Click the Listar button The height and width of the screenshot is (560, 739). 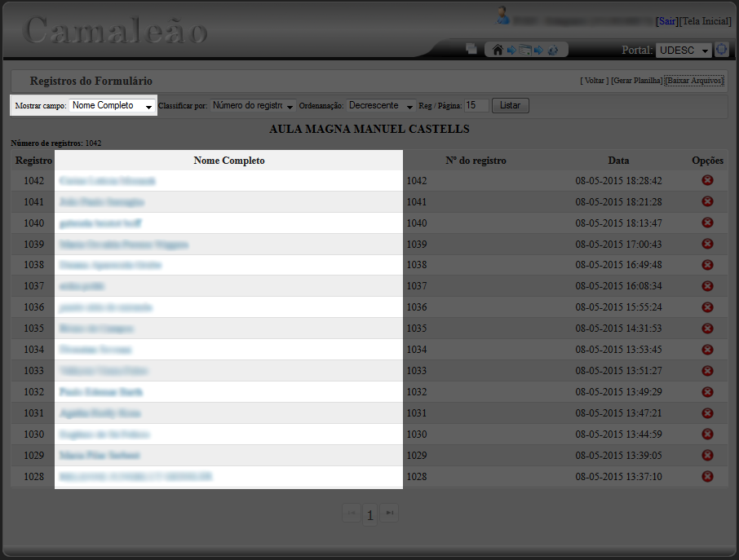pyautogui.click(x=511, y=105)
